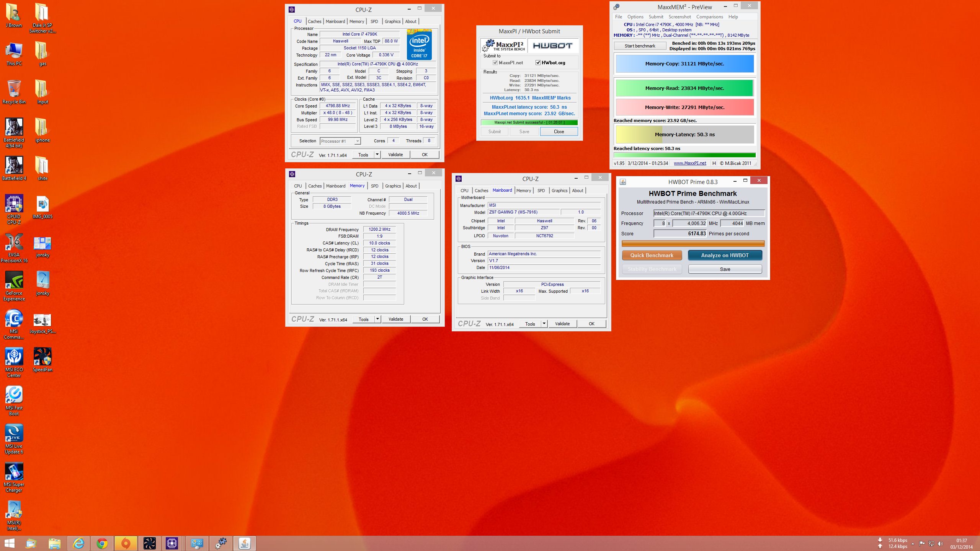
Task: Open the network tray icon
Action: tap(931, 544)
